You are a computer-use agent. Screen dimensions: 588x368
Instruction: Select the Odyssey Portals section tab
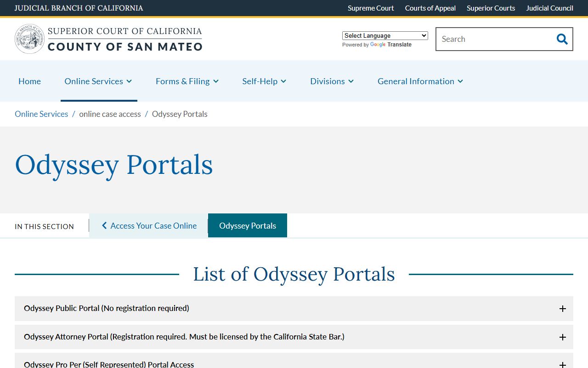pos(248,226)
